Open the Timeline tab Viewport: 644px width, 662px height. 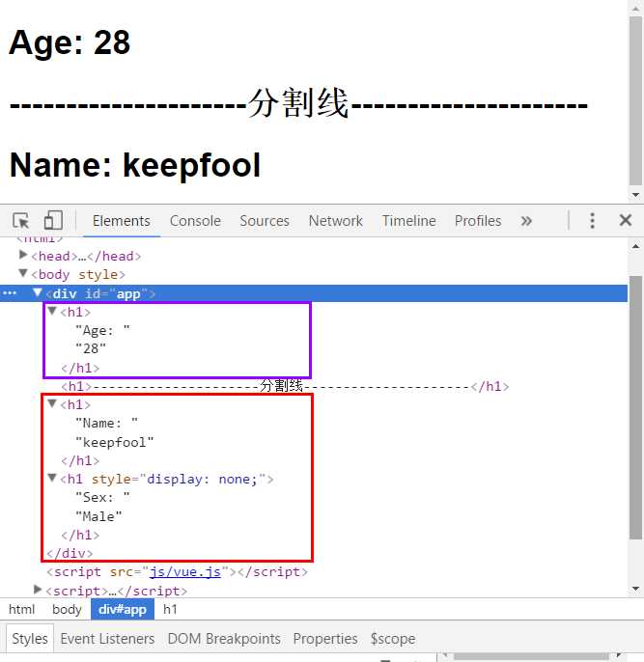click(x=408, y=221)
